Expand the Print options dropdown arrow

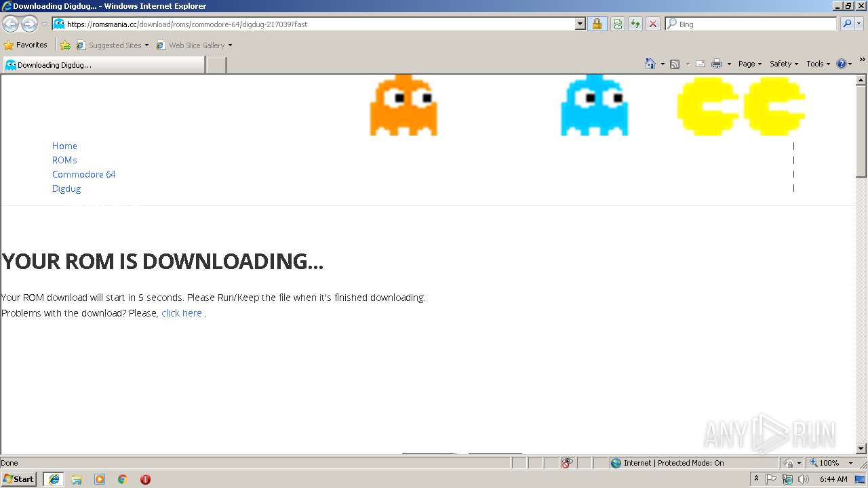729,64
